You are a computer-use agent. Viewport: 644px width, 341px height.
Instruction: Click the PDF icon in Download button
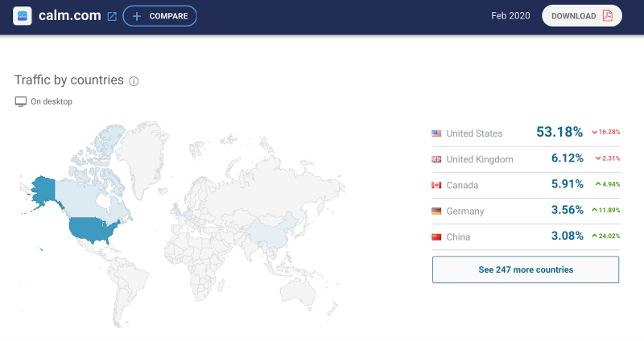608,15
